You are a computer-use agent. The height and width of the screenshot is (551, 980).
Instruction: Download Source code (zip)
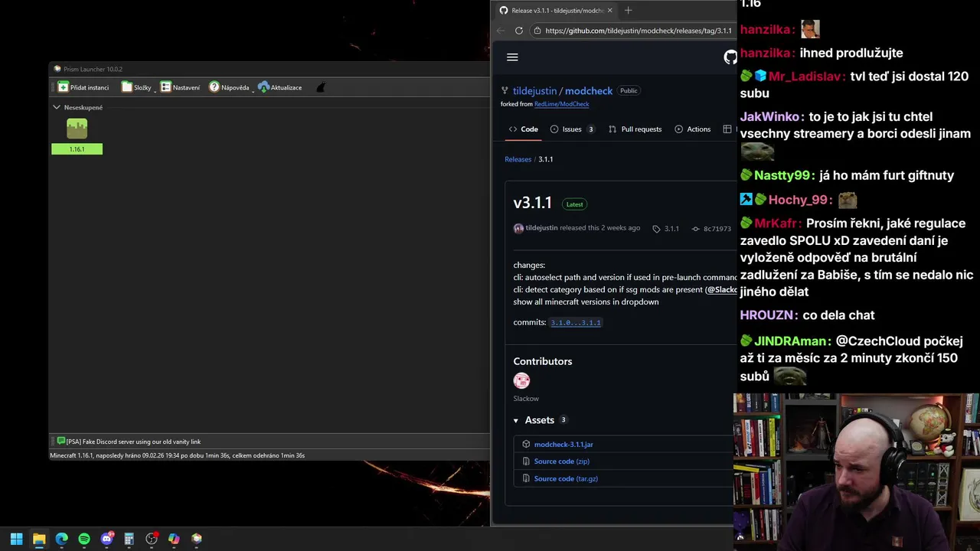click(x=561, y=461)
